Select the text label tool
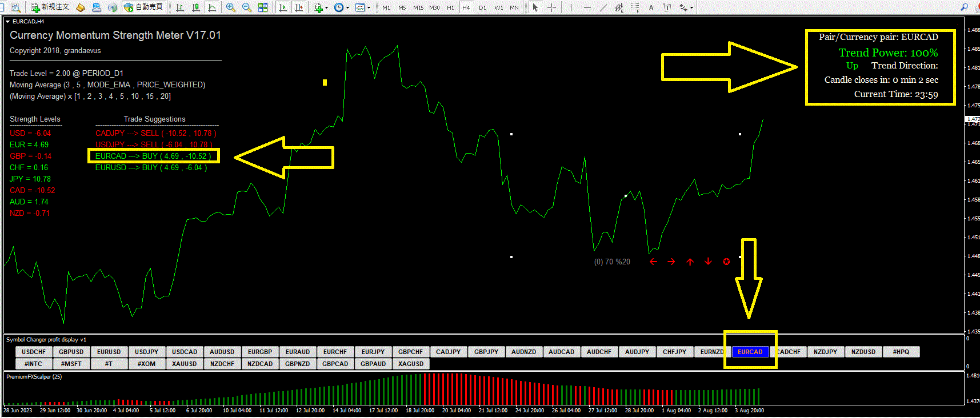Image resolution: width=980 pixels, height=418 pixels. click(667, 7)
